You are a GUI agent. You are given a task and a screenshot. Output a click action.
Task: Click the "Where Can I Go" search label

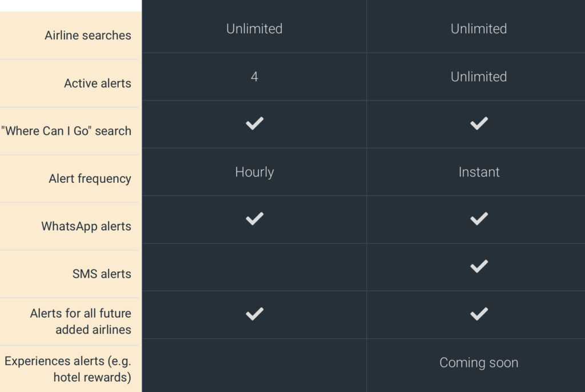click(x=66, y=131)
